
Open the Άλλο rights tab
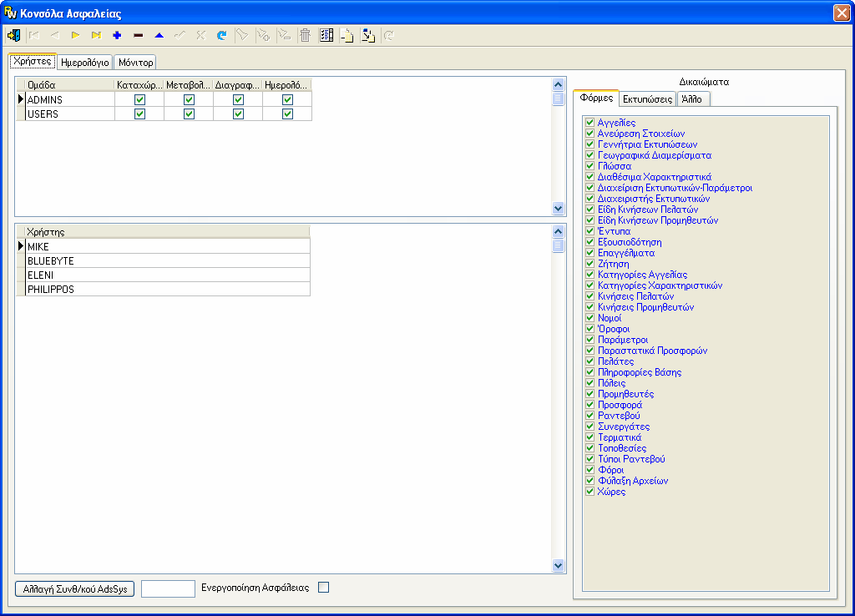pyautogui.click(x=692, y=99)
